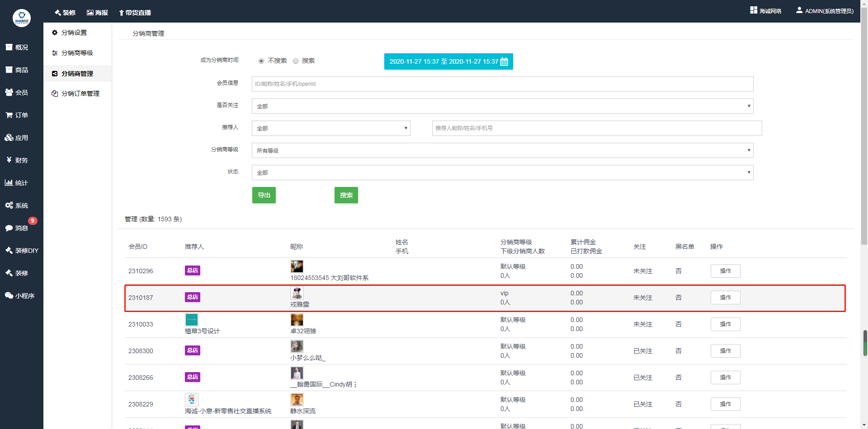
Task: Open the 带货直播 top menu
Action: click(x=135, y=13)
